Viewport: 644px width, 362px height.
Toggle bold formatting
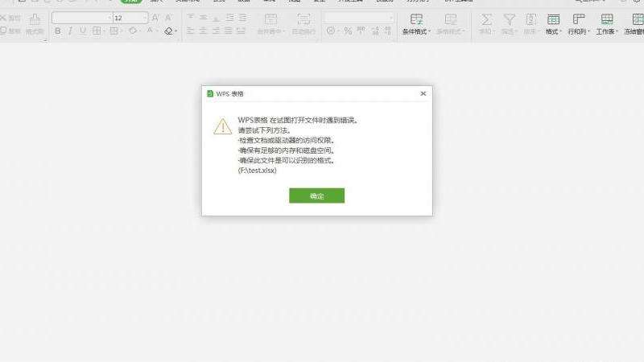click(57, 31)
